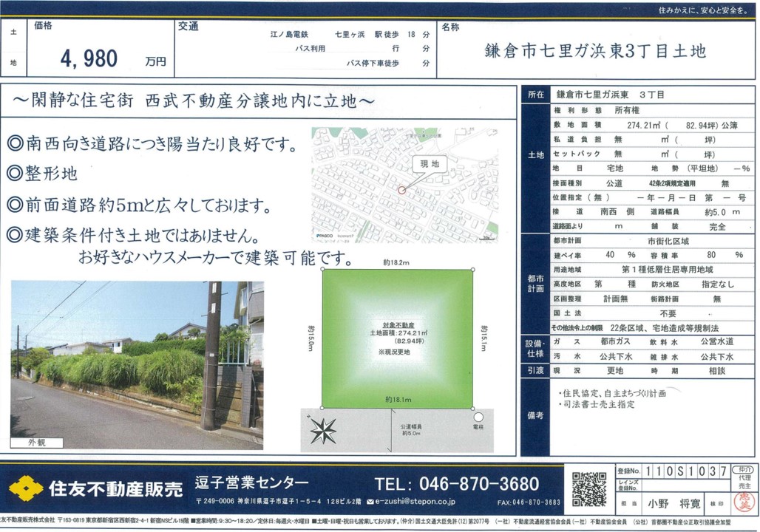Click the compass star icon below plot
Screen dimensions: 760x532
click(323, 431)
